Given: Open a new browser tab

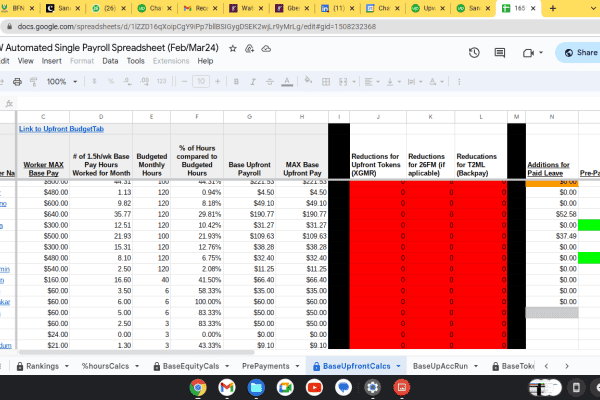Looking at the screenshot, I should (x=553, y=8).
